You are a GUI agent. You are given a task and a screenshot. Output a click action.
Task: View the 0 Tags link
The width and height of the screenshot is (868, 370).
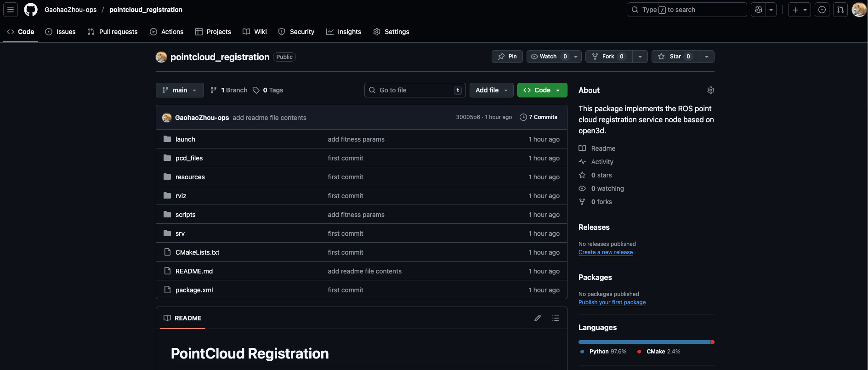click(x=268, y=90)
